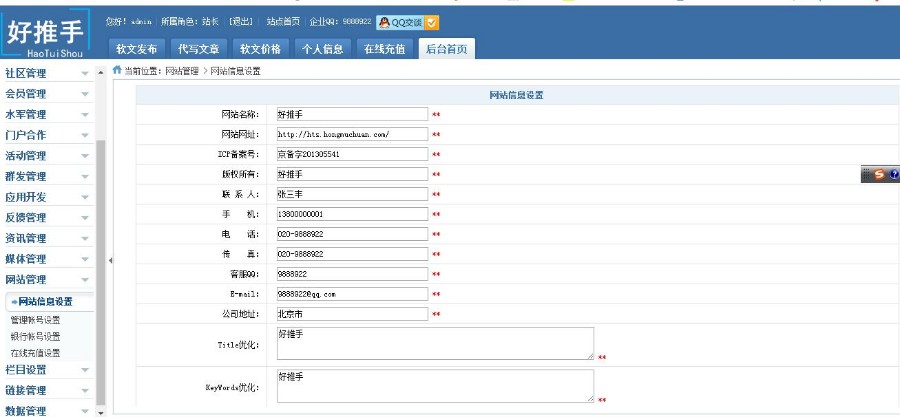Expand the 链接管理 menu section

pos(47,391)
